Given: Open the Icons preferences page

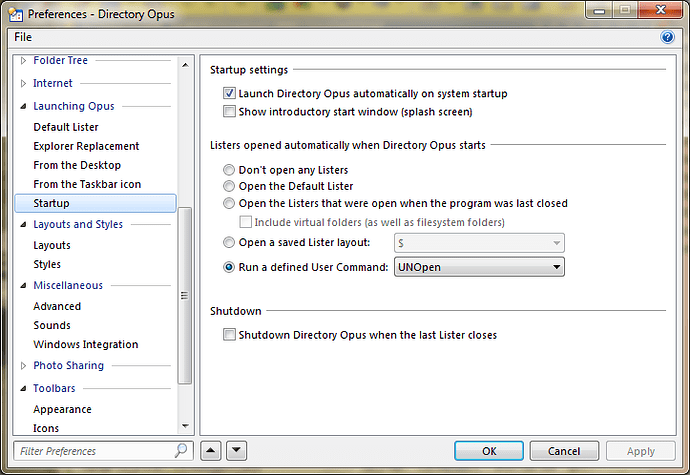Looking at the screenshot, I should click(x=46, y=428).
